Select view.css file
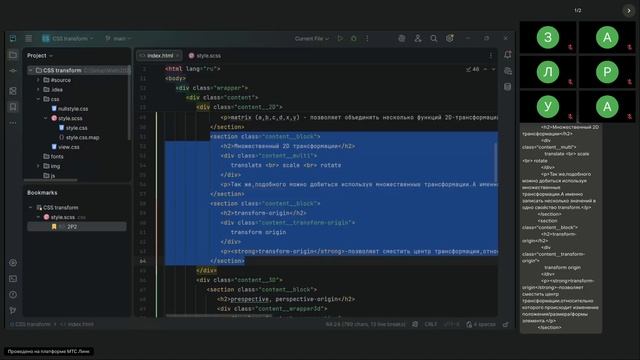 [65, 147]
